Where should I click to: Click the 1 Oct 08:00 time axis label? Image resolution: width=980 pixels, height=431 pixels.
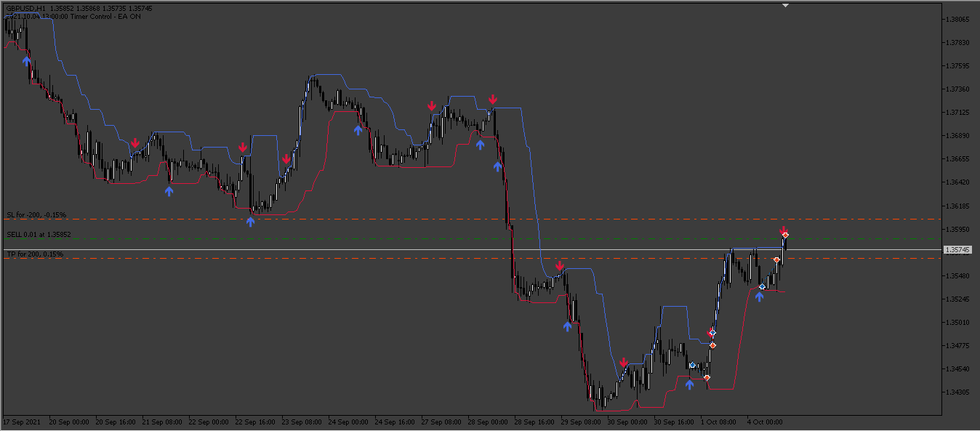click(719, 422)
